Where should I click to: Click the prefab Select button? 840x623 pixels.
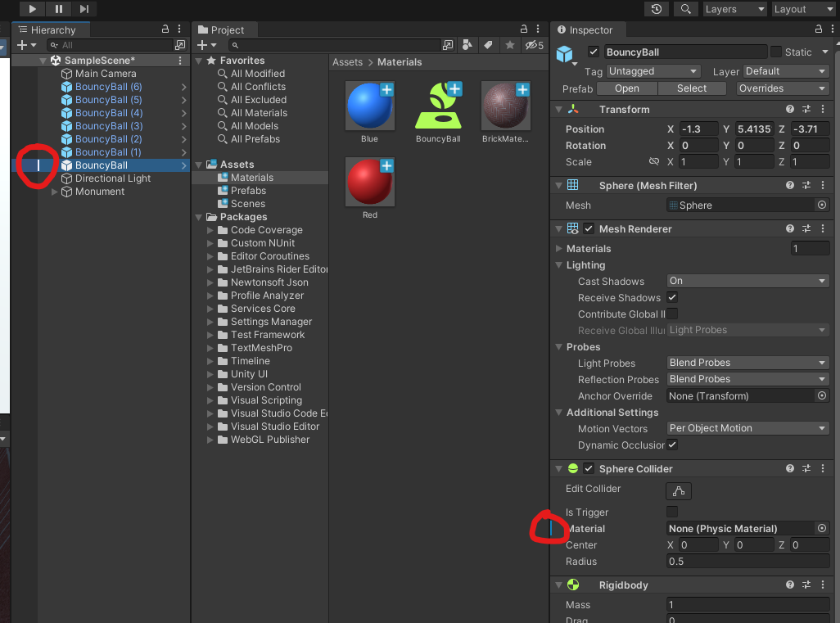[692, 88]
